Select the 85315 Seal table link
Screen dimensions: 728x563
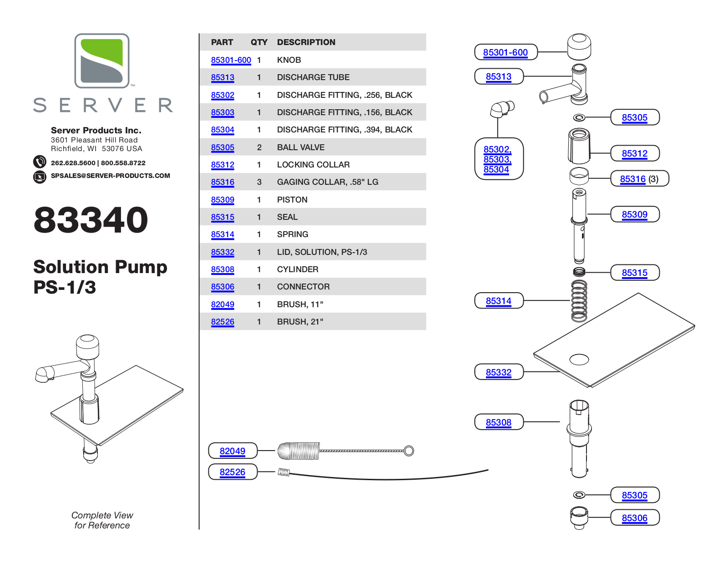222,217
